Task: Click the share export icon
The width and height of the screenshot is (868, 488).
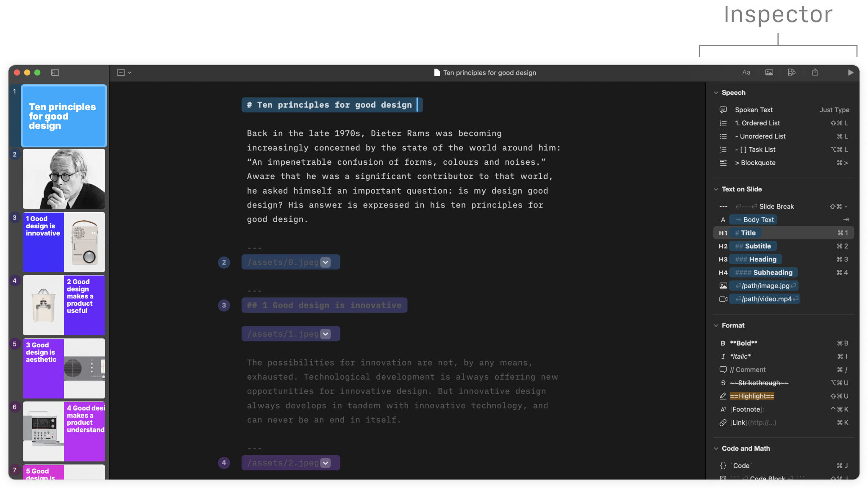Action: (x=815, y=72)
